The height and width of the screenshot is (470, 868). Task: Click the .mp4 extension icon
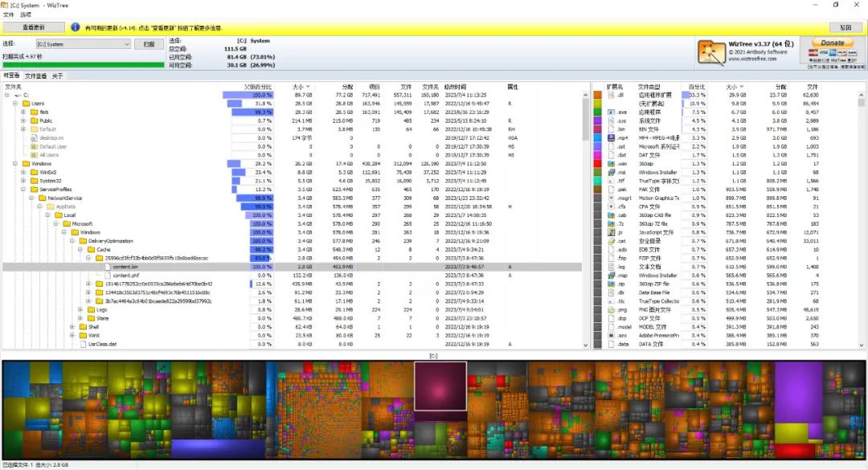coord(611,138)
